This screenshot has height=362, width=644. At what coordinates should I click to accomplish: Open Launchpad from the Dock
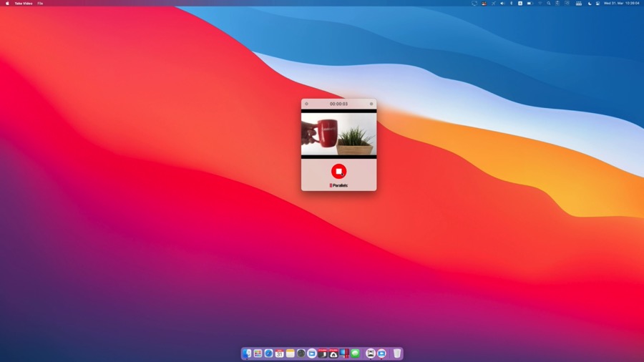[x=258, y=353]
